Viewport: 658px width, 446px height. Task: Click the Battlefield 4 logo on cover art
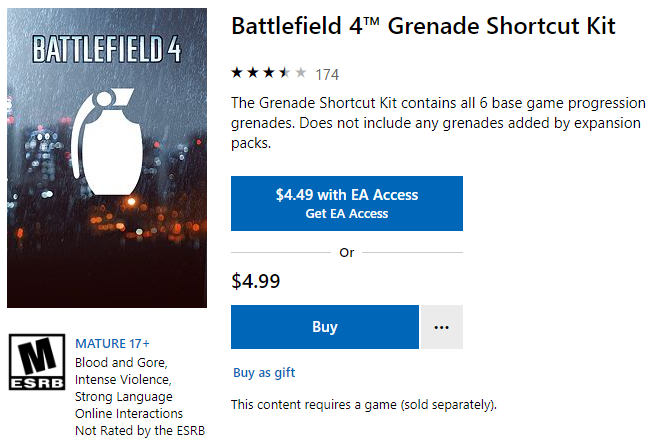click(107, 47)
